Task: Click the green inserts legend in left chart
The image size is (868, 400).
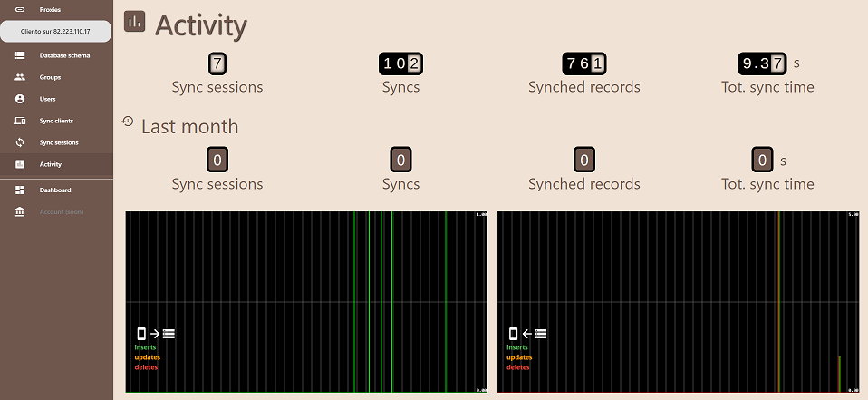Action: [x=145, y=347]
